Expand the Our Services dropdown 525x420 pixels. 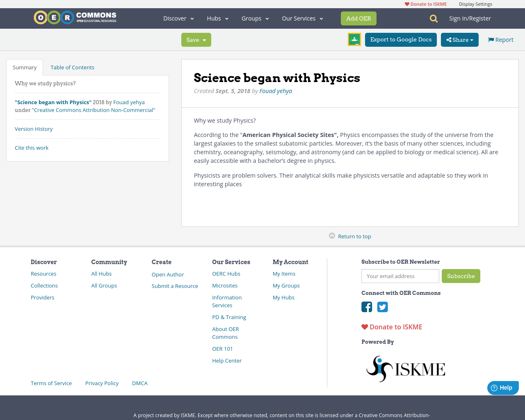pyautogui.click(x=302, y=18)
